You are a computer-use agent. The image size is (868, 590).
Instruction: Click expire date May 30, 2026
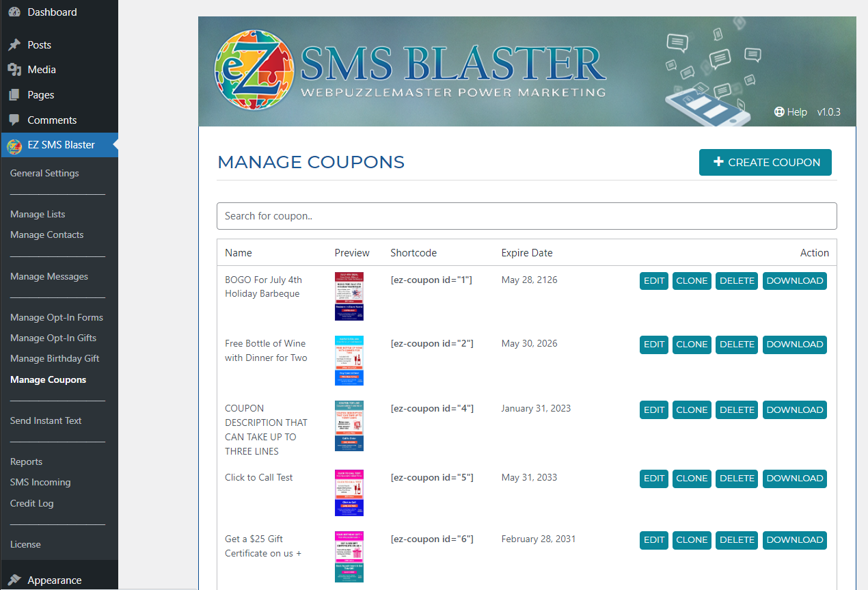click(529, 344)
